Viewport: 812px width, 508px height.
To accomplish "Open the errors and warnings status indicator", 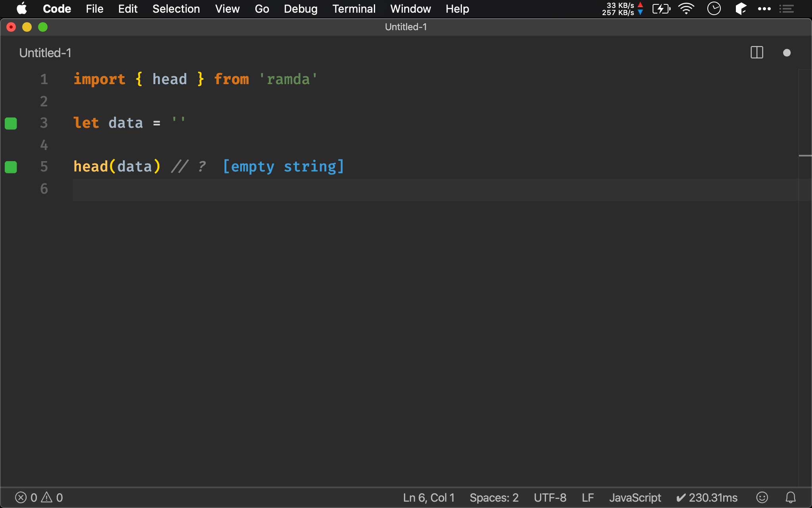I will (39, 498).
